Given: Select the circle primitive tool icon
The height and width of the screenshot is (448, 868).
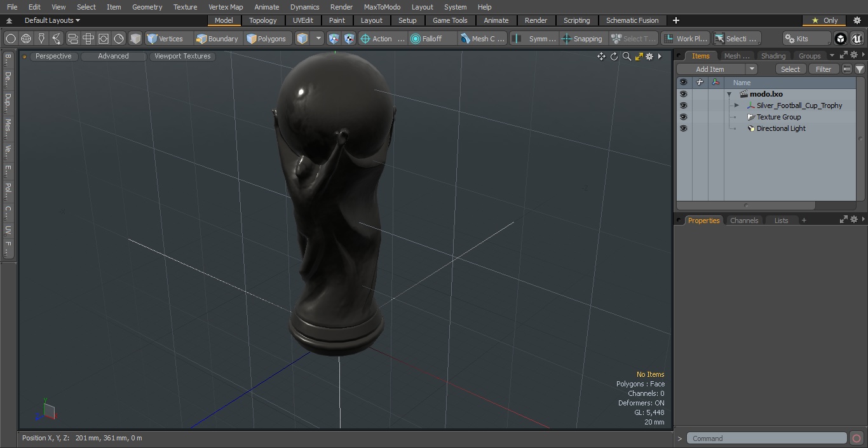Looking at the screenshot, I should 11,39.
